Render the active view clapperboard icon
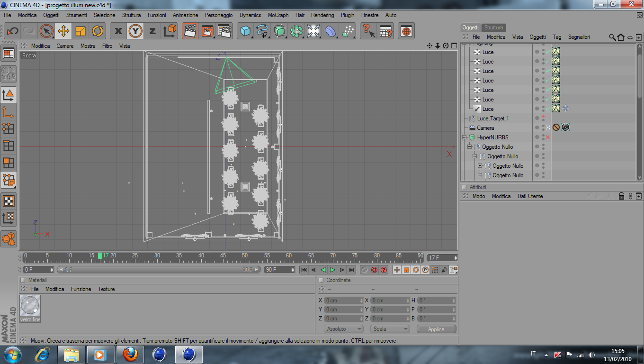Viewport: 644px width, 364px height. 190,31
